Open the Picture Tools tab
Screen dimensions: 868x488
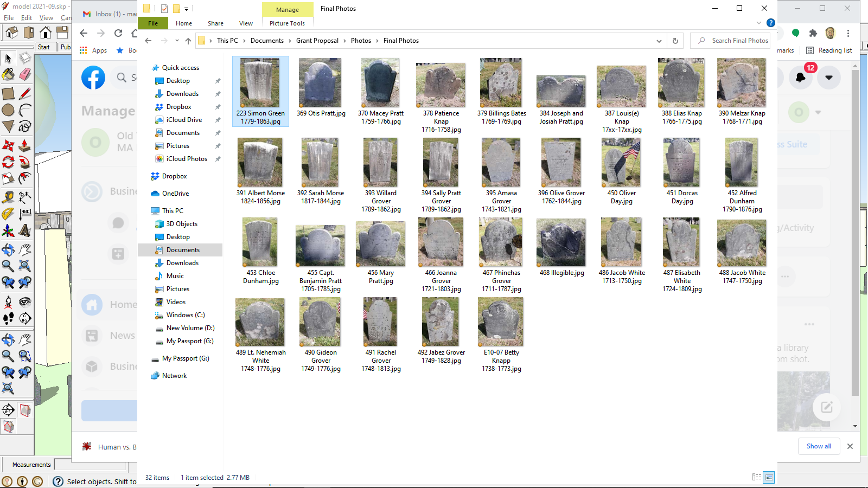click(287, 23)
